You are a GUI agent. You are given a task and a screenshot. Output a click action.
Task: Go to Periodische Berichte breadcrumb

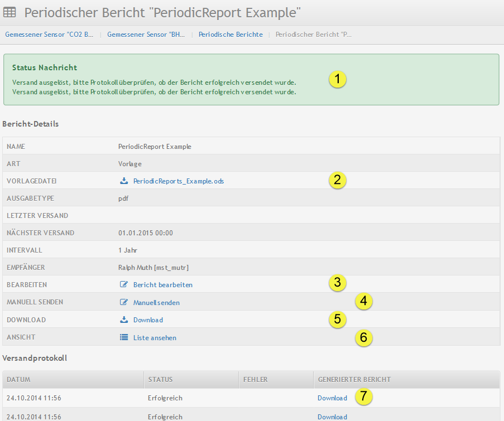coord(231,35)
